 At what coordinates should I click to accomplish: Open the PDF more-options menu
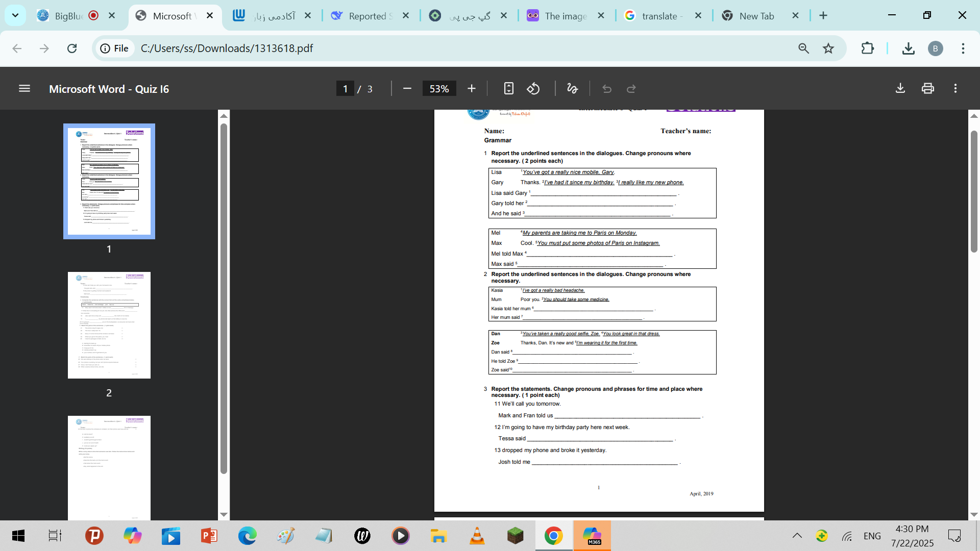[x=955, y=88]
